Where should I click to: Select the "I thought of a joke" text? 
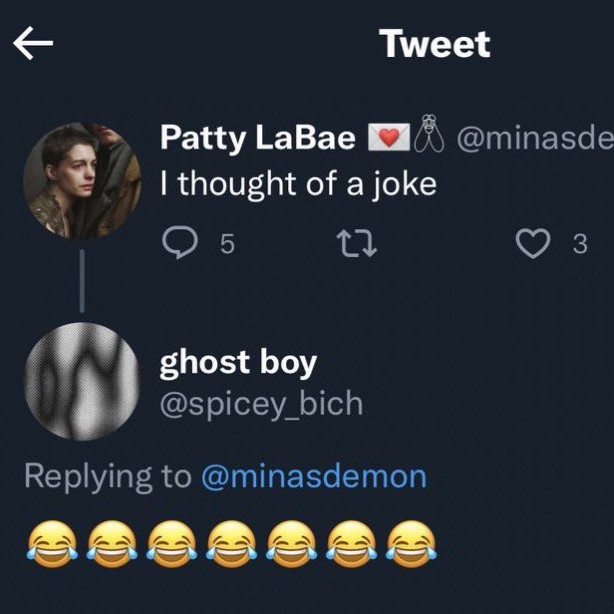click(298, 185)
